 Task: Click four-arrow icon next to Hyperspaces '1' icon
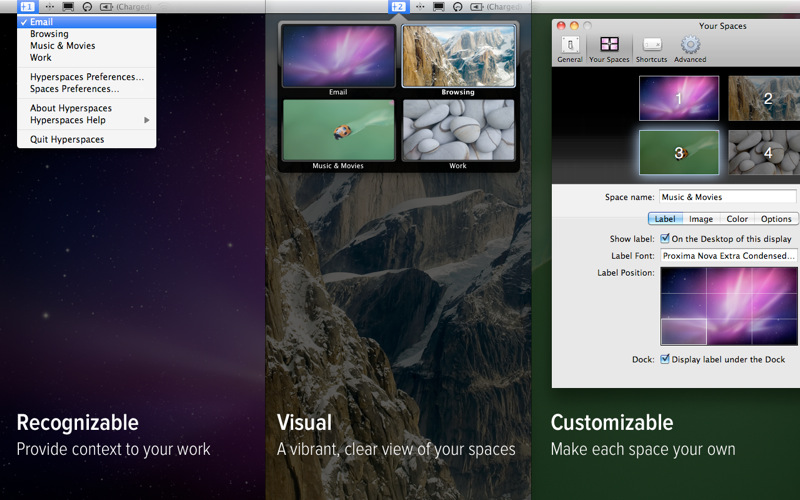click(49, 7)
